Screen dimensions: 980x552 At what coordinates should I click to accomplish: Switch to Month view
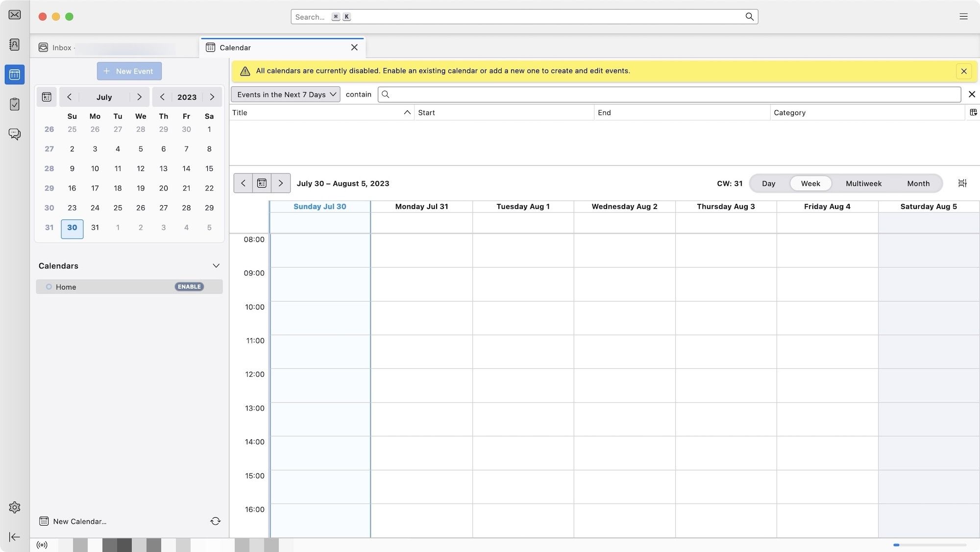click(x=918, y=183)
